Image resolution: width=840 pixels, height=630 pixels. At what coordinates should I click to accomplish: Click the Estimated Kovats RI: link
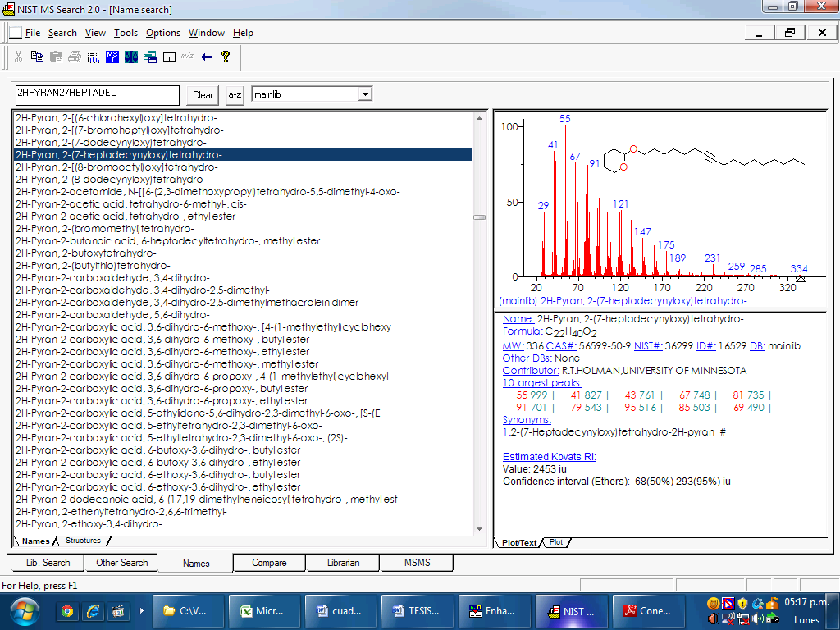point(549,456)
